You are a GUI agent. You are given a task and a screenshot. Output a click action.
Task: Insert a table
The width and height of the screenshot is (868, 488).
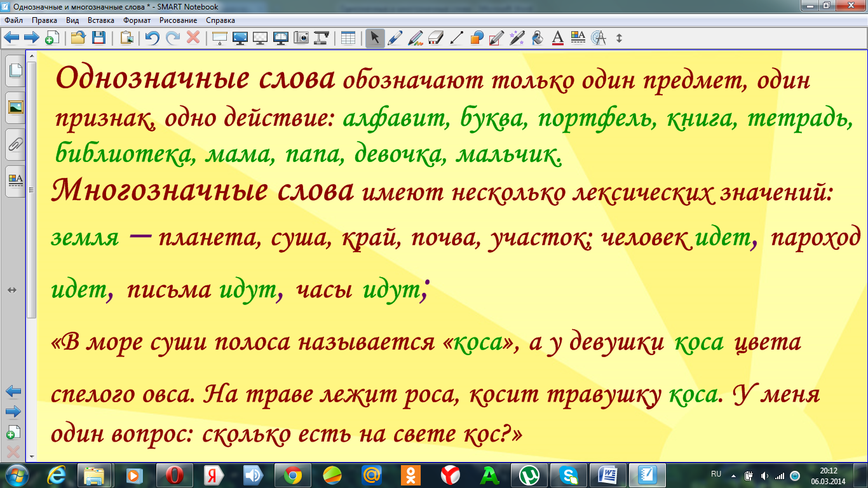[348, 38]
